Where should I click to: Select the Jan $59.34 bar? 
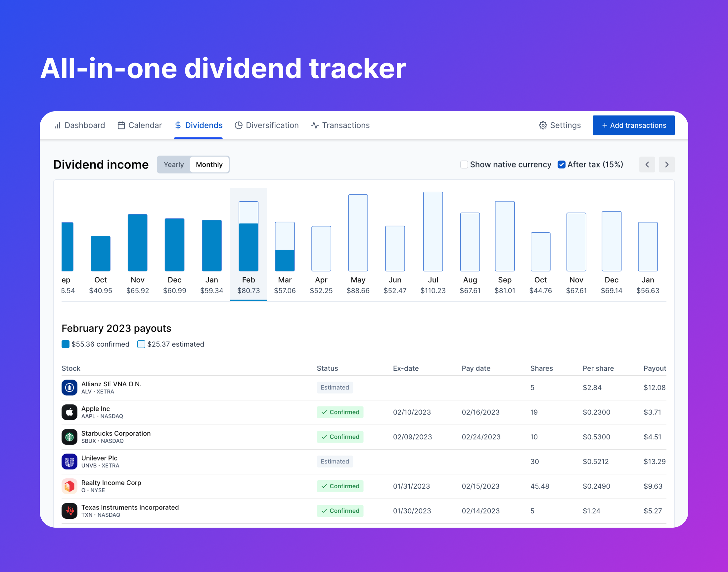click(x=212, y=246)
